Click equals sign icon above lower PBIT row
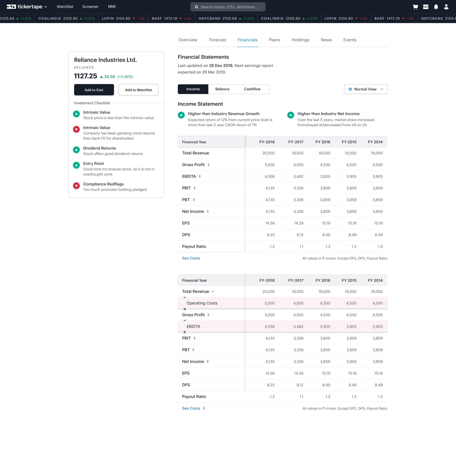 pos(185,332)
